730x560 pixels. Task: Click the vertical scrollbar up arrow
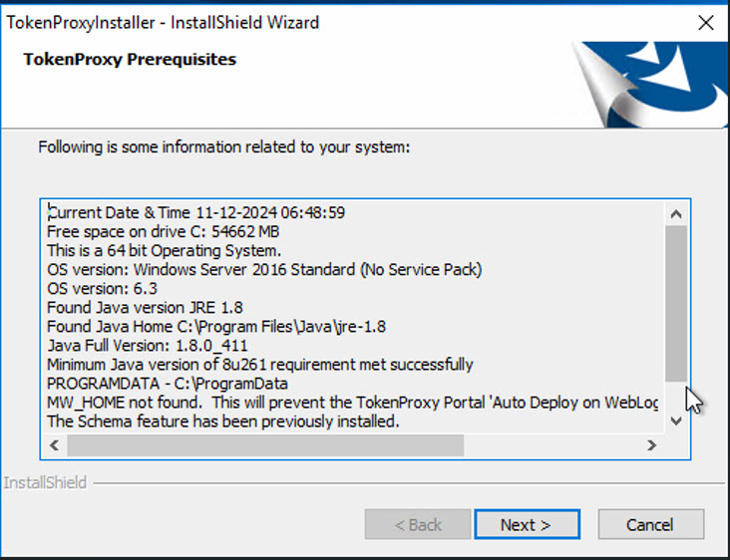pos(676,214)
